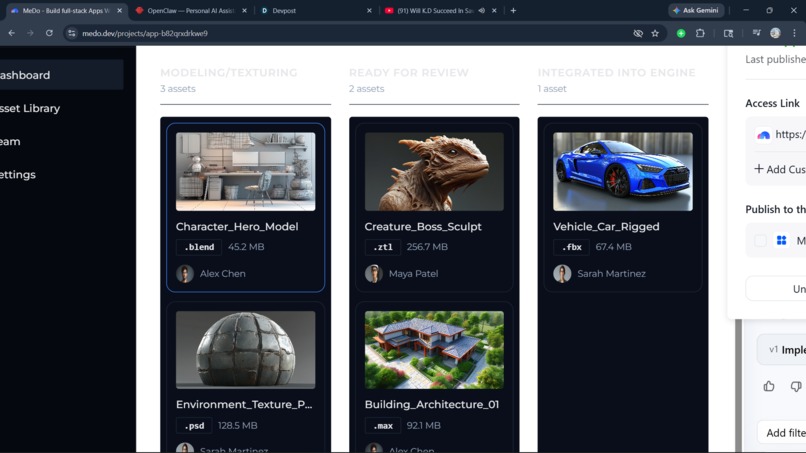The height and width of the screenshot is (453, 806).
Task: Click the Building_Architecture_01 title
Action: [432, 405]
